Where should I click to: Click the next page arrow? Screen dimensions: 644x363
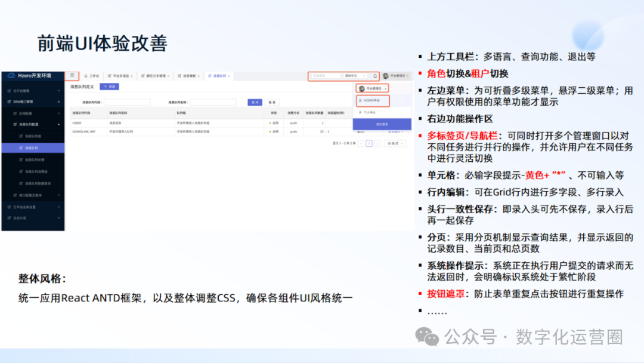377,143
